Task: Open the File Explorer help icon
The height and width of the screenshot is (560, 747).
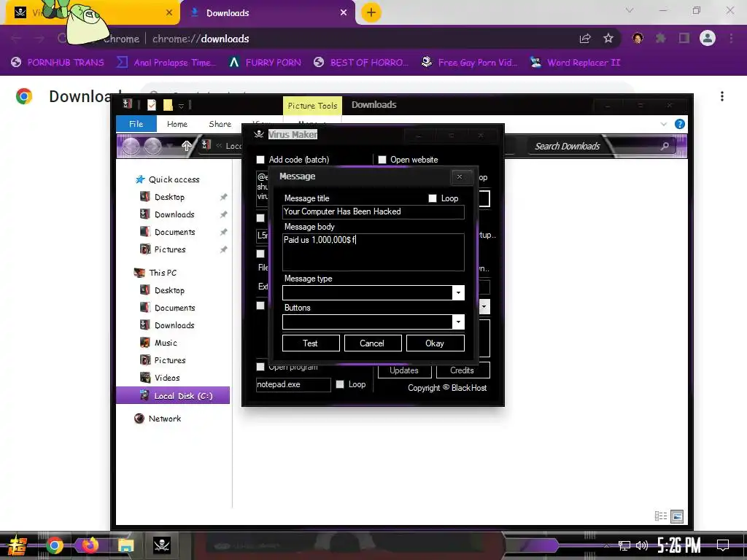Action: click(680, 124)
